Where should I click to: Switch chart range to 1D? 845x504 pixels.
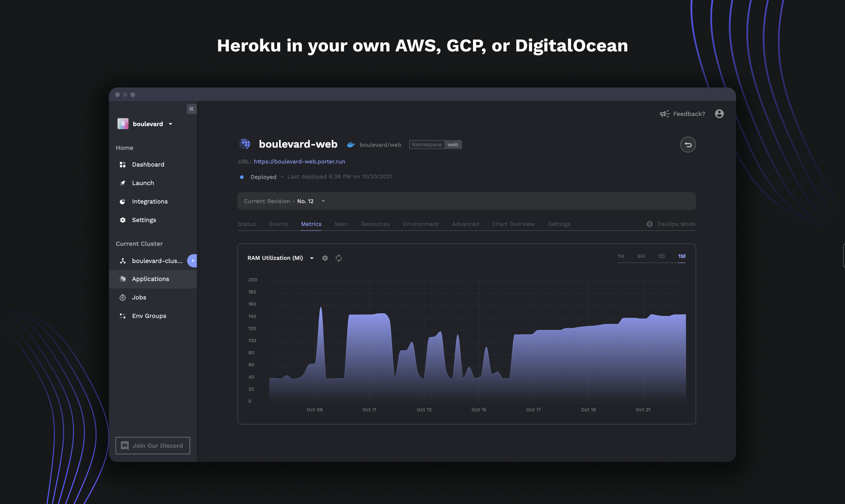(661, 256)
